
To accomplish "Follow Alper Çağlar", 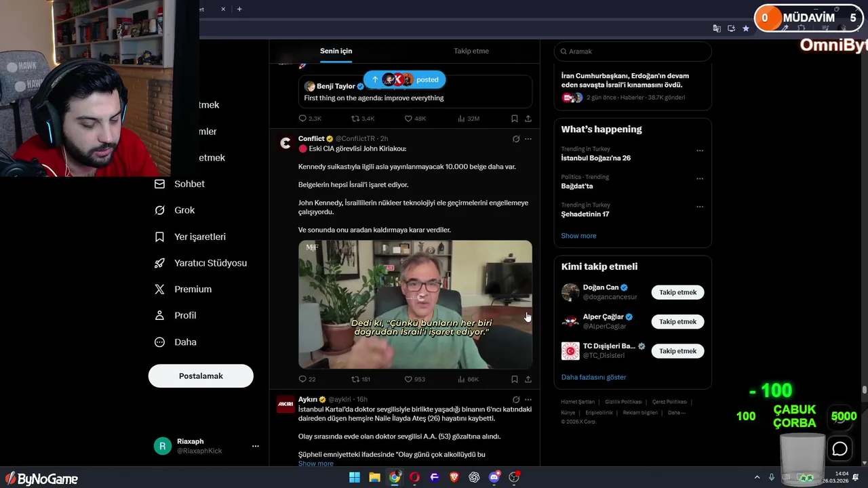I will pos(678,321).
